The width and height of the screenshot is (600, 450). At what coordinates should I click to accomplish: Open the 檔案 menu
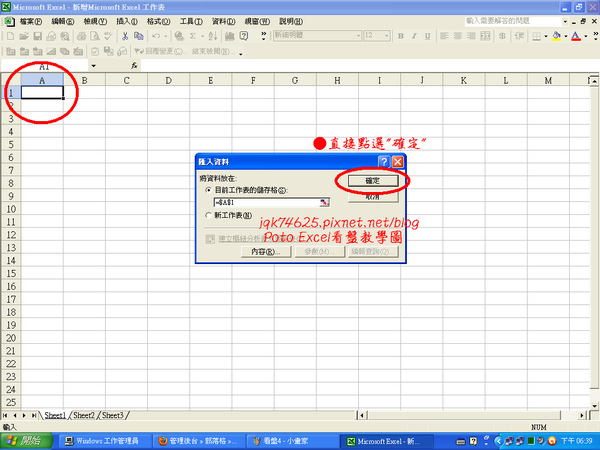tap(31, 21)
